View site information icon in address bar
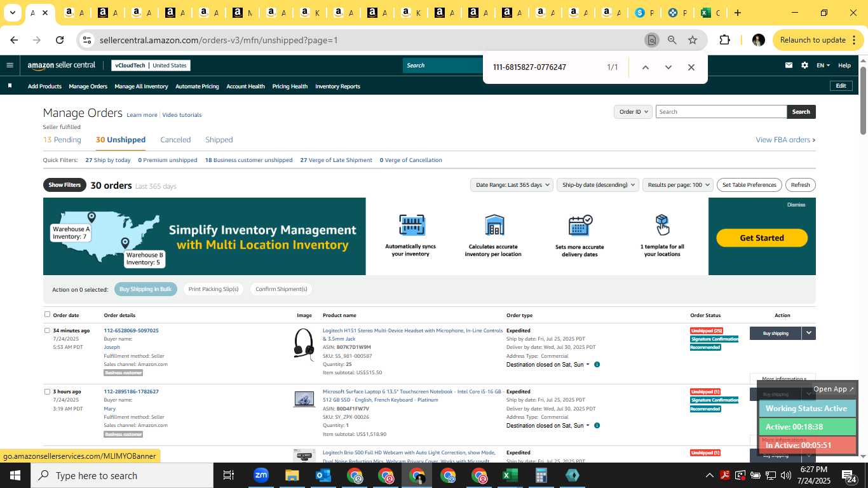 tap(87, 40)
